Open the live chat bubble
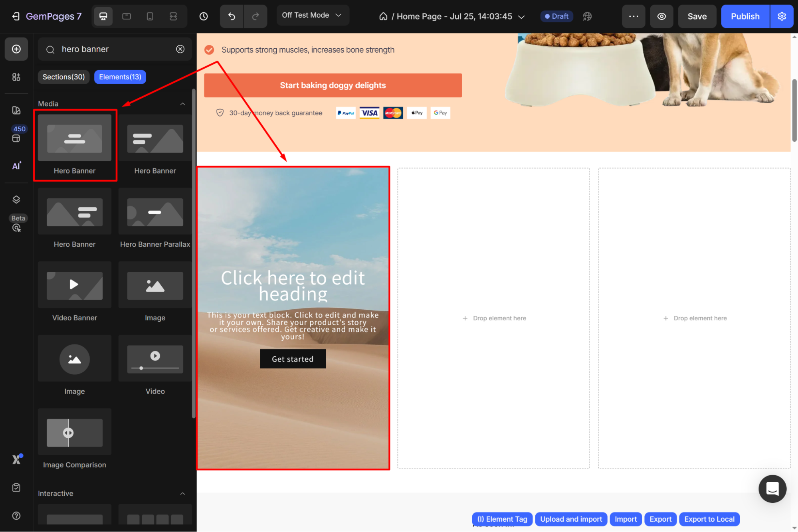This screenshot has width=798, height=532. coord(772,488)
